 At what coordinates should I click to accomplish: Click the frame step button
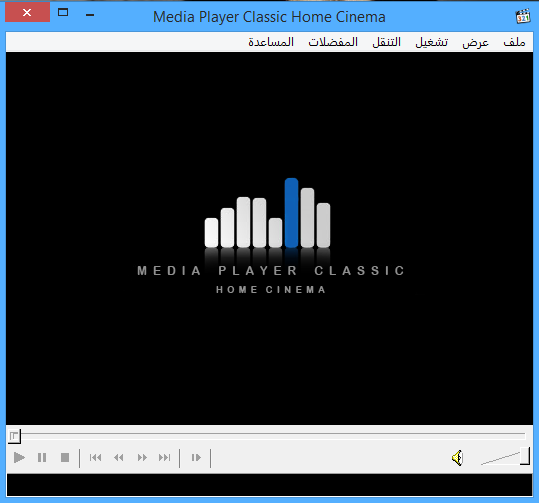tap(196, 458)
